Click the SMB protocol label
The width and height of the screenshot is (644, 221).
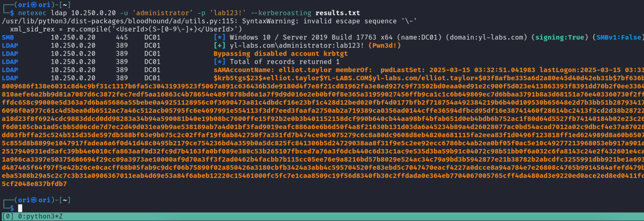(x=7, y=37)
